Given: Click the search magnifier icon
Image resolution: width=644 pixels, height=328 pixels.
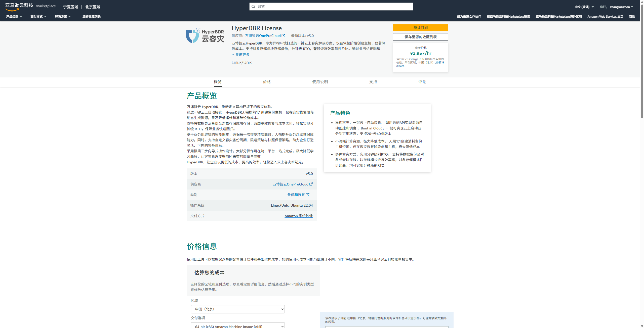Looking at the screenshot, I should 253,7.
